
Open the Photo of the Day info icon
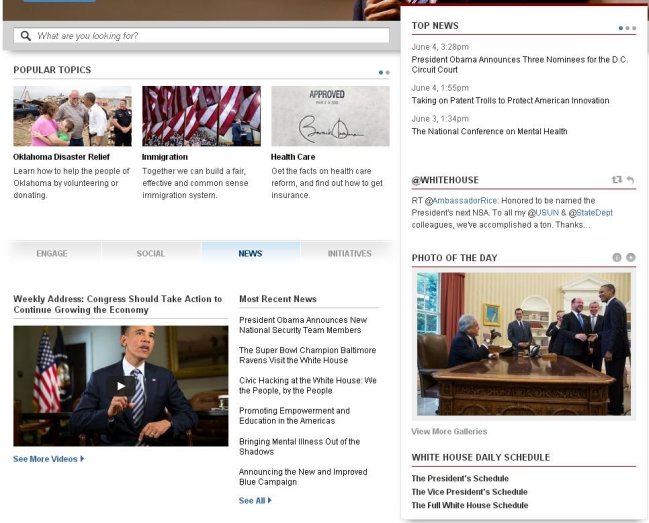point(617,257)
